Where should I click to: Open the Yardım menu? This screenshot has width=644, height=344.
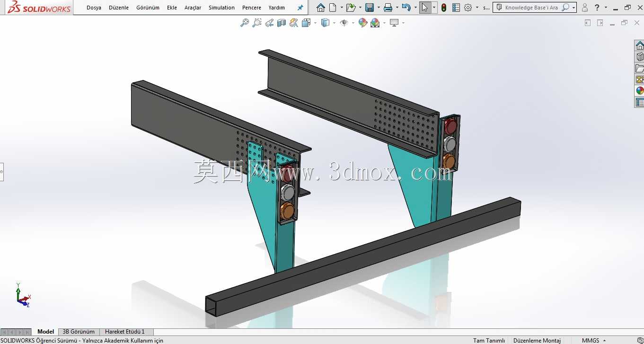(276, 8)
